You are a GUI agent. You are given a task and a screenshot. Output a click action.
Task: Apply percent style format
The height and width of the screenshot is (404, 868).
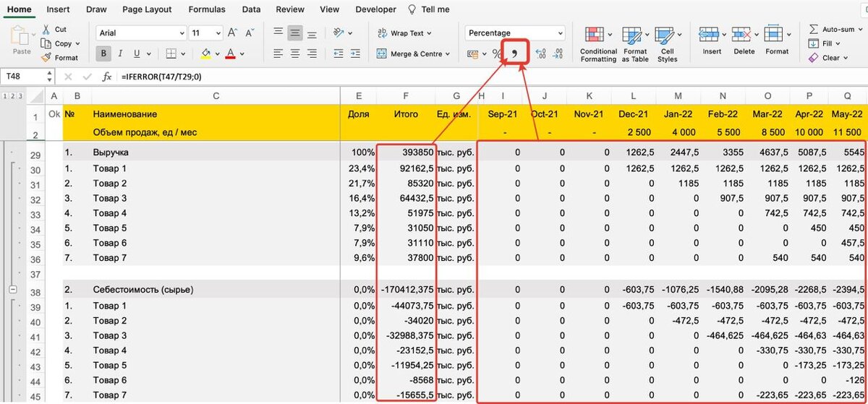coord(497,53)
